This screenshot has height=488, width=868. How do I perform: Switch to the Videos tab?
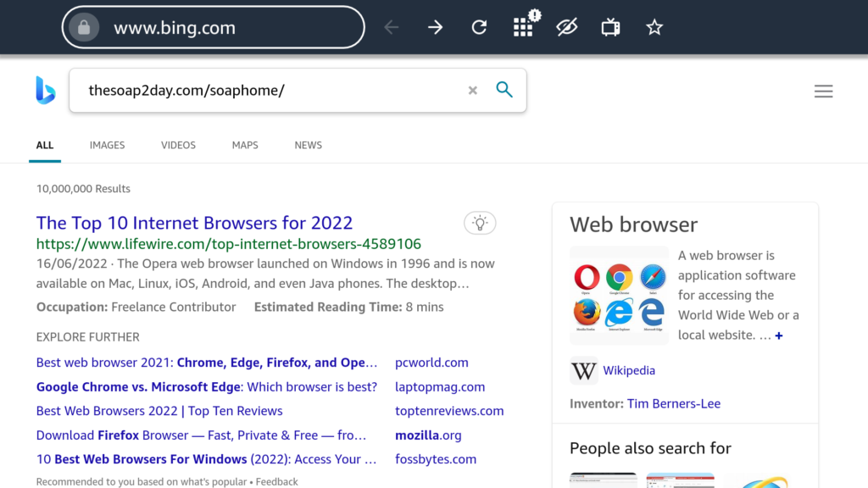178,145
